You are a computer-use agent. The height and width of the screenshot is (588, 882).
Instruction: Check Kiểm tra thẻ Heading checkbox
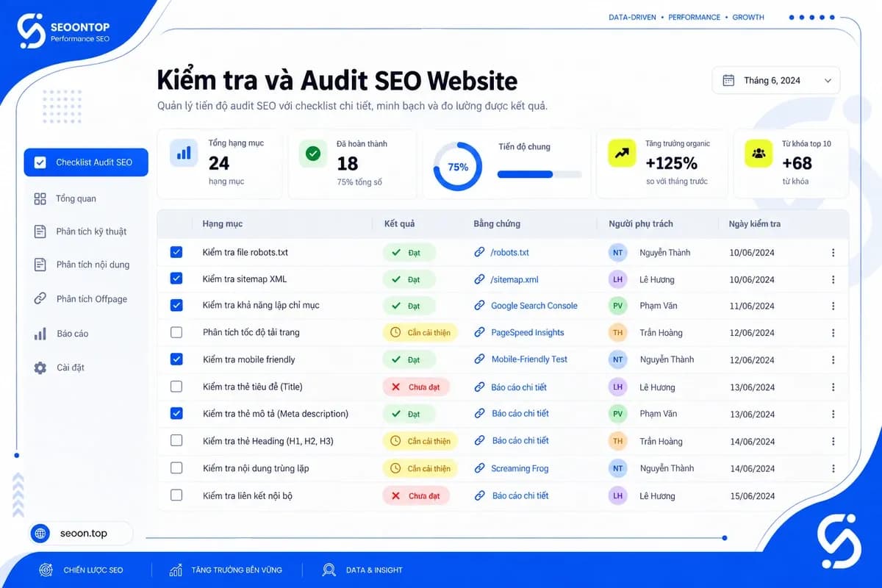[176, 441]
